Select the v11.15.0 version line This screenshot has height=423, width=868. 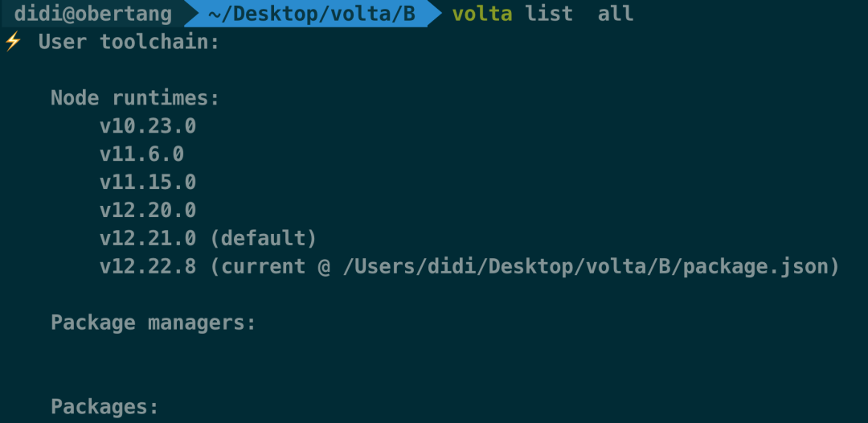[148, 183]
